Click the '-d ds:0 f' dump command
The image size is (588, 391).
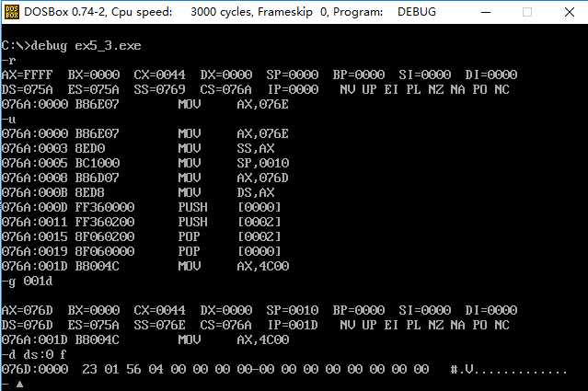pos(34,354)
